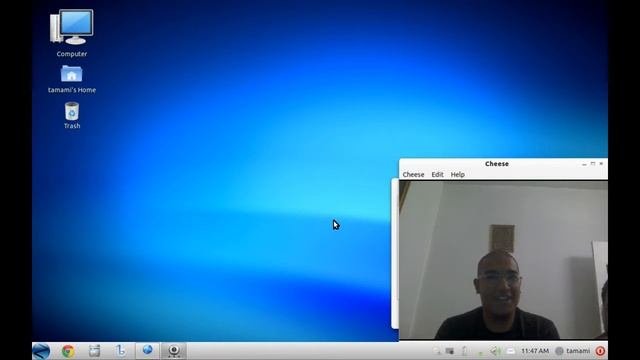Screen dimensions: 640x360
Task: Open the Cheese menu in the menu bar
Action: (413, 175)
